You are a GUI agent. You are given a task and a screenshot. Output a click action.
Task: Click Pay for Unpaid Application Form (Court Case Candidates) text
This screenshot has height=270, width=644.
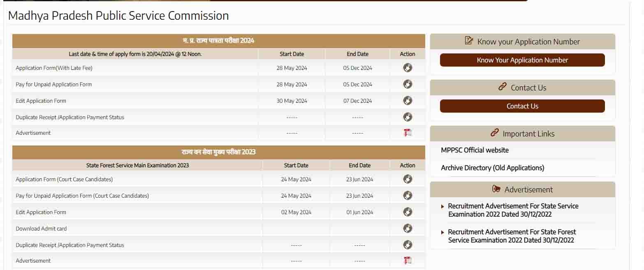coord(82,196)
